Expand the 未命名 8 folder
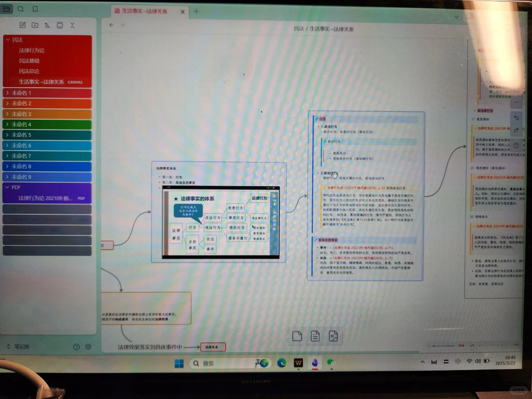This screenshot has width=532, height=399. click(47, 167)
